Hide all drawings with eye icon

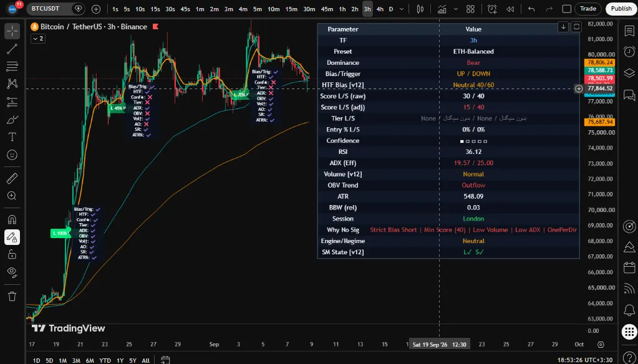tap(12, 272)
